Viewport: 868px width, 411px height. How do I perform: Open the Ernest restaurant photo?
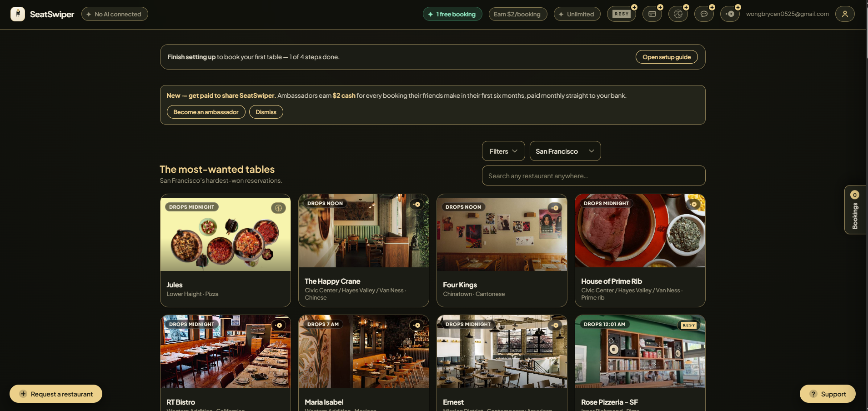pyautogui.click(x=502, y=352)
